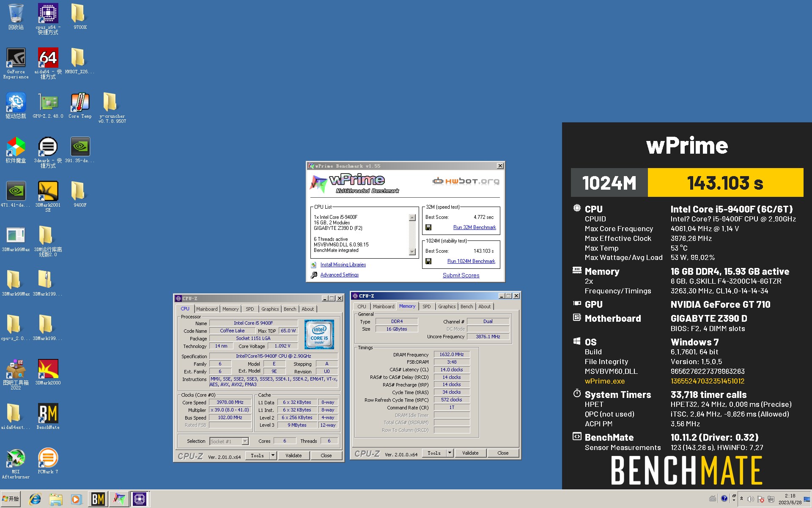Show hidden tray icons arrow

click(x=741, y=499)
